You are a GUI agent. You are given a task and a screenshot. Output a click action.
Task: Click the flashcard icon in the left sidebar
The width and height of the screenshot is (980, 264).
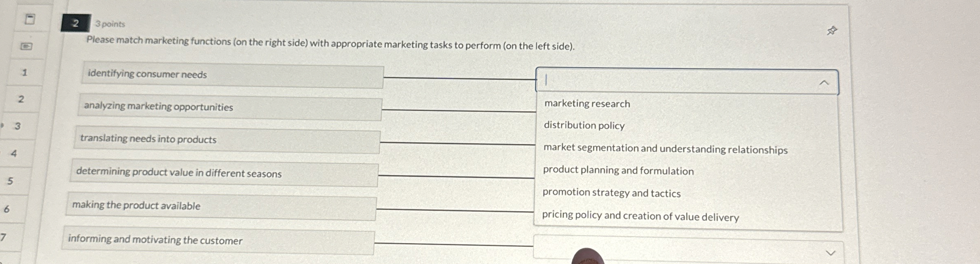coord(26,47)
